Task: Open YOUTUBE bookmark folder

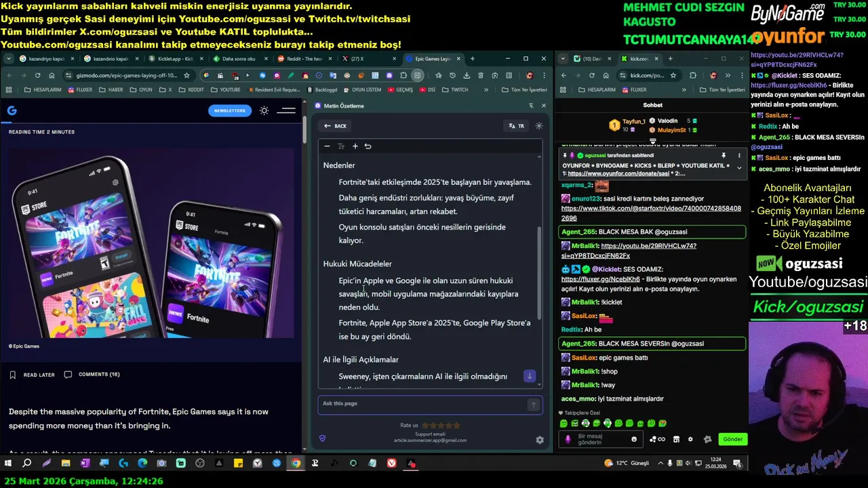Action: pyautogui.click(x=225, y=89)
